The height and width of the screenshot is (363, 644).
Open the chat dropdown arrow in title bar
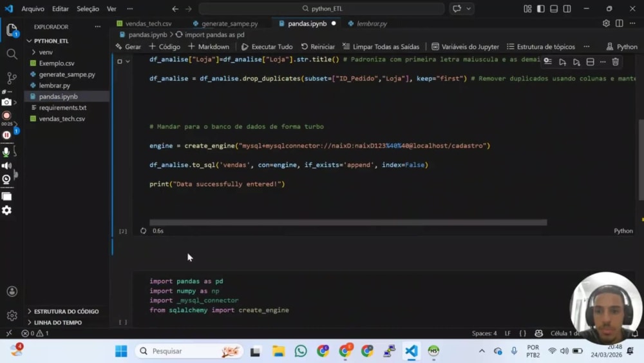(x=468, y=8)
